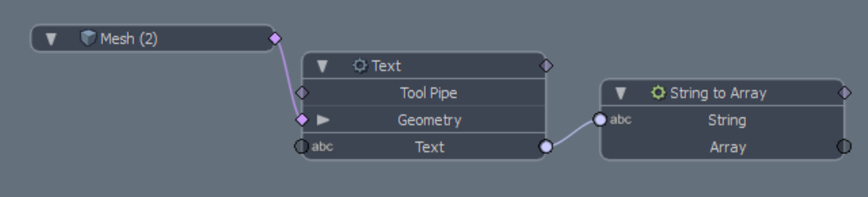Collapse the Mesh (2) node

51,39
